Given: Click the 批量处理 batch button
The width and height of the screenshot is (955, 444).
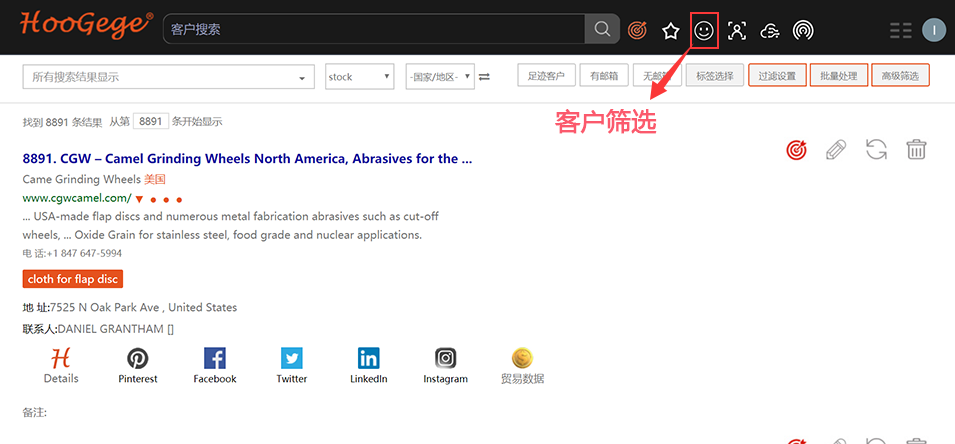Looking at the screenshot, I should click(839, 76).
